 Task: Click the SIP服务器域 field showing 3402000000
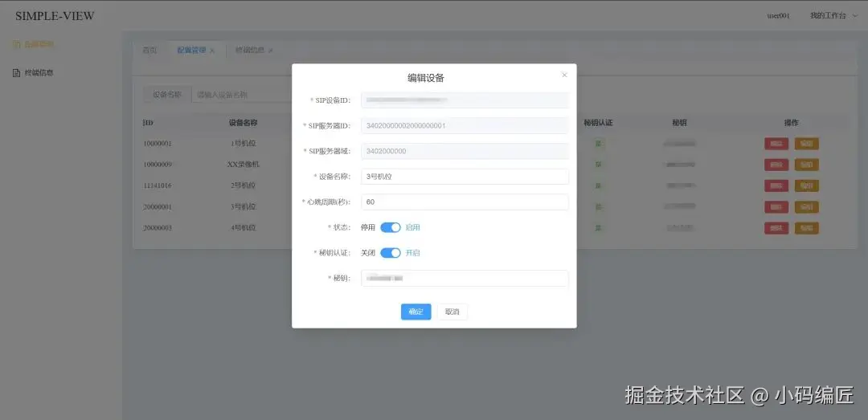[465, 151]
